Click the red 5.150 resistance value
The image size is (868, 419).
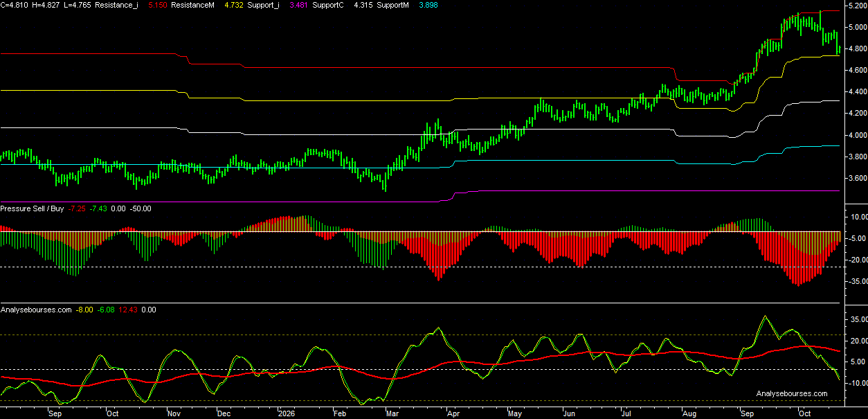click(158, 5)
